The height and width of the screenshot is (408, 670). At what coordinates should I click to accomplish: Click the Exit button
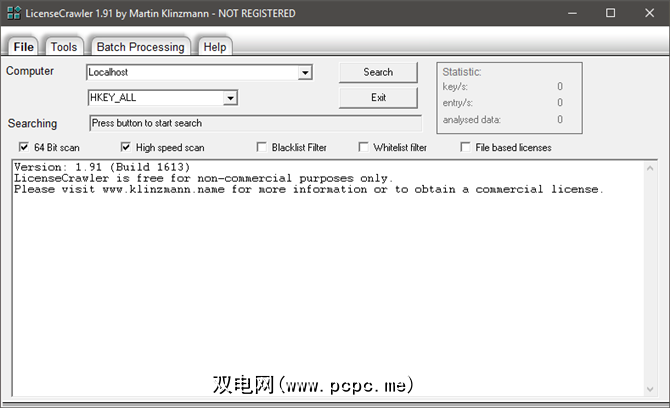(x=378, y=98)
